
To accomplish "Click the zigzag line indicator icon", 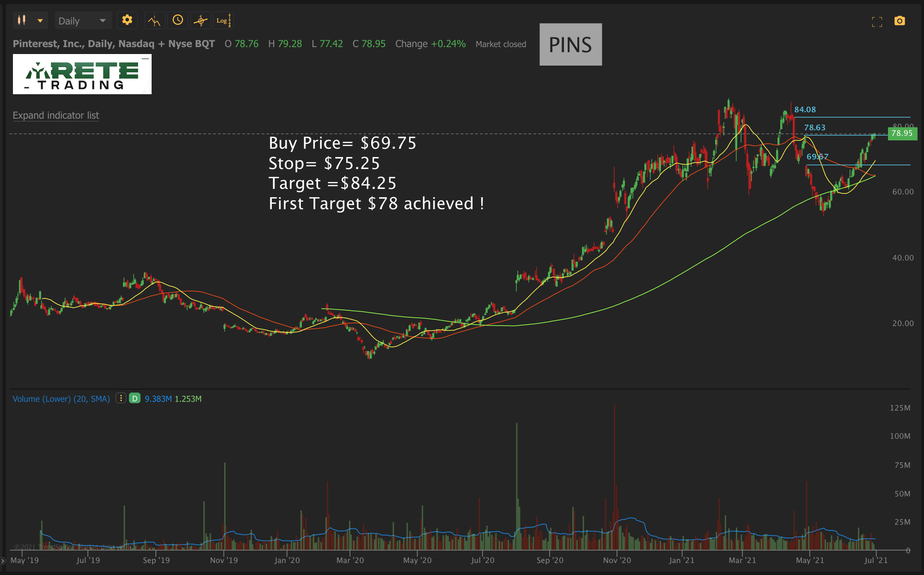I will (154, 20).
